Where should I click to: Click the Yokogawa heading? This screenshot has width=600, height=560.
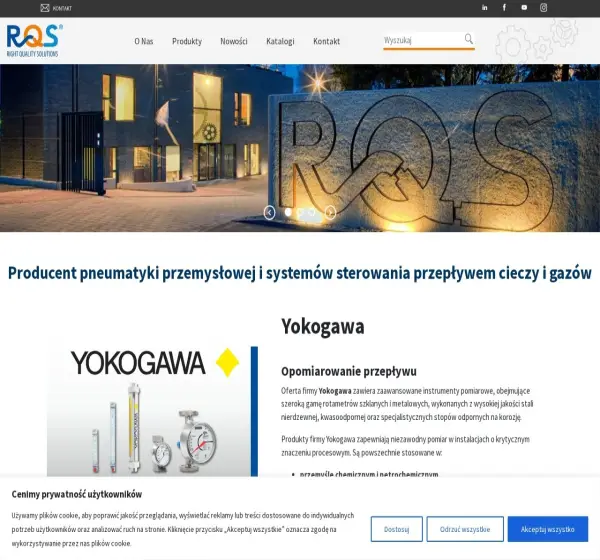(323, 327)
